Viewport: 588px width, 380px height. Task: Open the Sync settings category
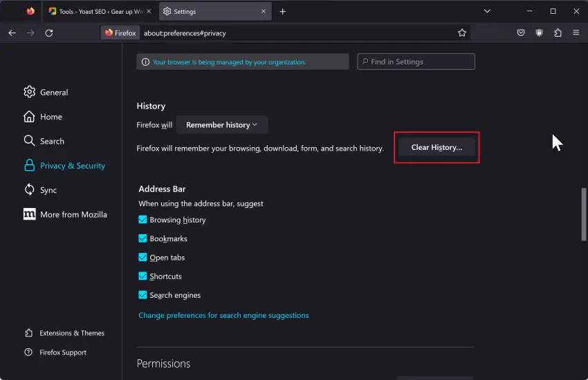(40, 190)
